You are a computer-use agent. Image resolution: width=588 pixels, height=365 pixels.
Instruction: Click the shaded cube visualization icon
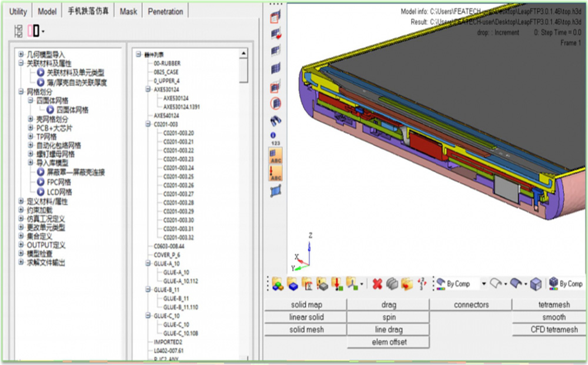click(x=536, y=284)
